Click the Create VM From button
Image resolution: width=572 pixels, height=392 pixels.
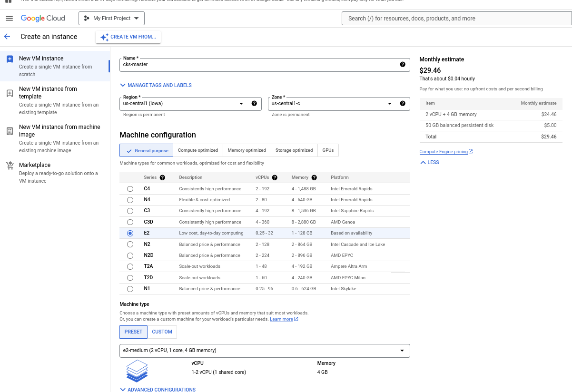tap(128, 37)
